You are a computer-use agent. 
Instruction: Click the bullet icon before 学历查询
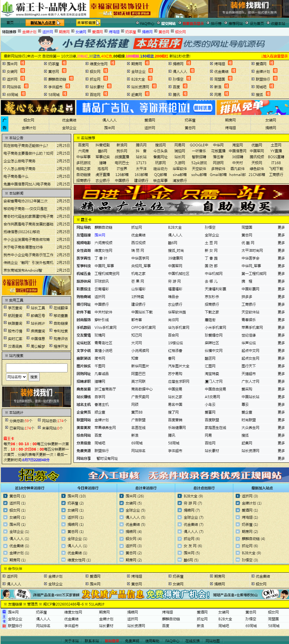coord(5,307)
